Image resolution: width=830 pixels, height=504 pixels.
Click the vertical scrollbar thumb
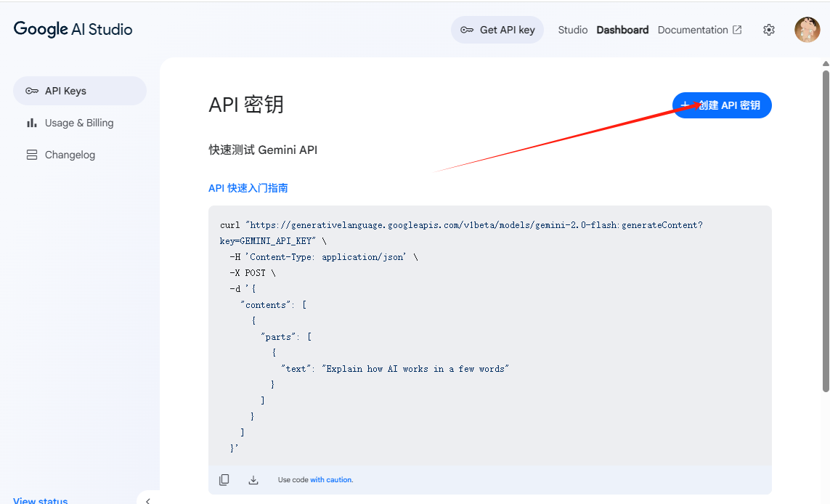click(826, 232)
